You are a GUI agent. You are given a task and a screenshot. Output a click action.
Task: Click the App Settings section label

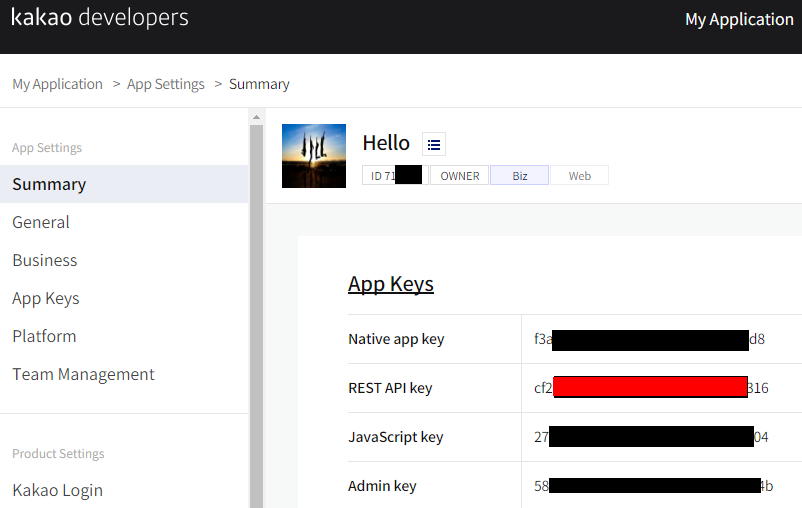tap(47, 148)
